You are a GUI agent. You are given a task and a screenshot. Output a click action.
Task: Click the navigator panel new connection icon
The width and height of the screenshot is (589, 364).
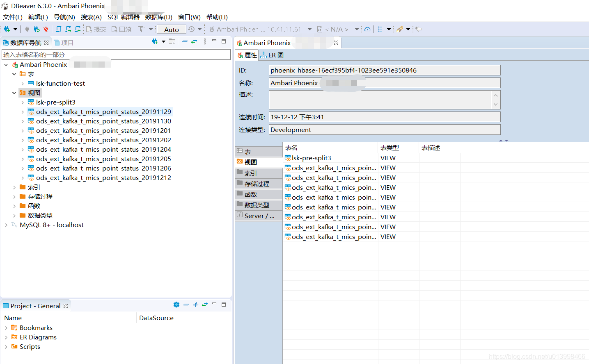click(x=155, y=41)
